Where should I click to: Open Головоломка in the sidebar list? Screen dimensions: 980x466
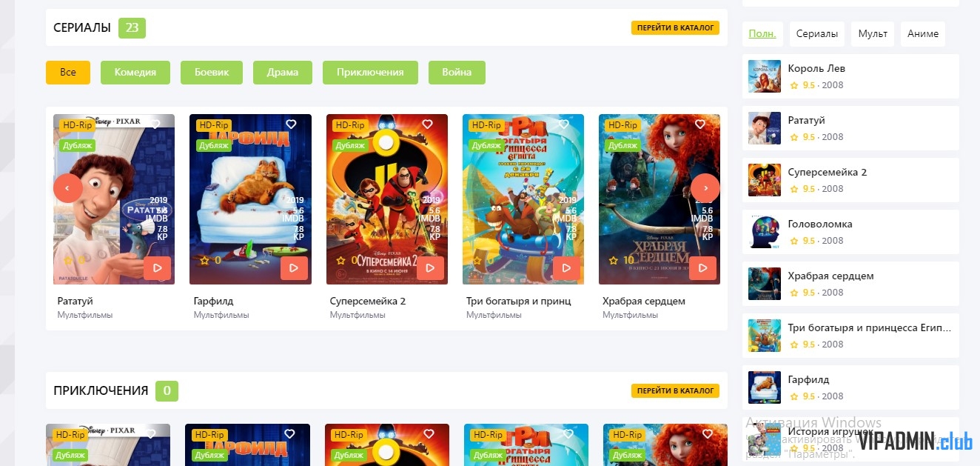pos(820,224)
